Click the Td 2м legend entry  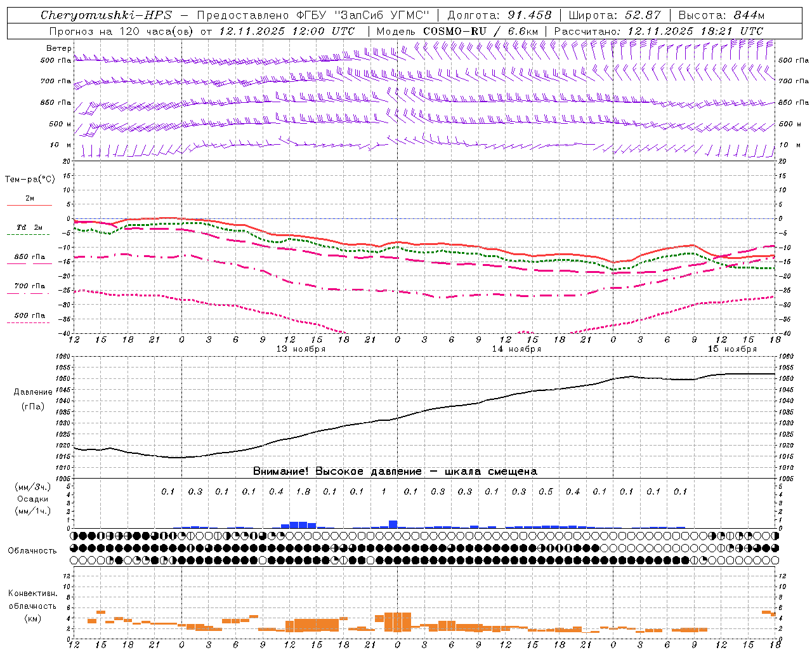click(29, 227)
